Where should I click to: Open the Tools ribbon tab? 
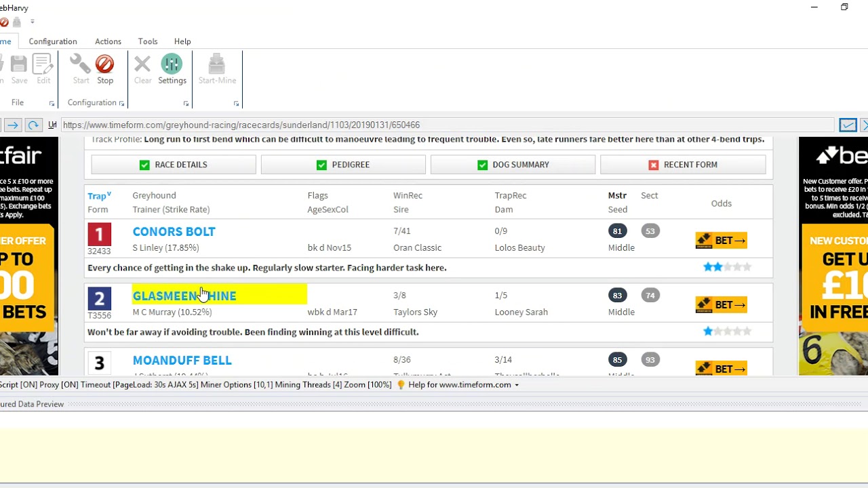click(148, 41)
